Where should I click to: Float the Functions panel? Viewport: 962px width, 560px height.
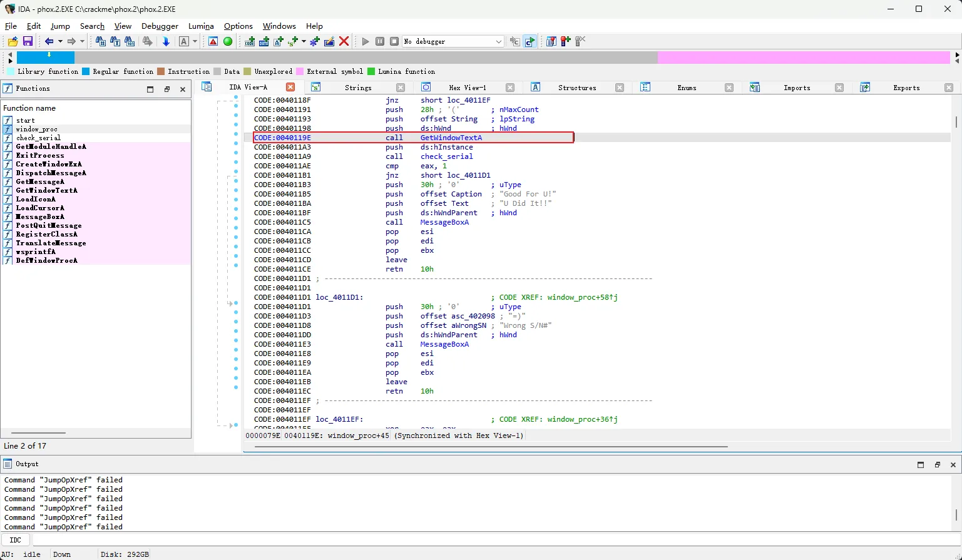click(x=166, y=89)
